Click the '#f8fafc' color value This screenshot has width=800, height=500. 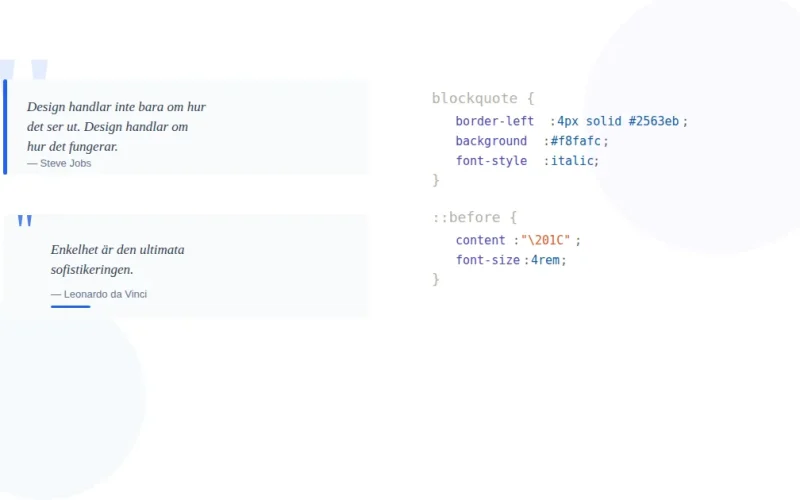click(575, 141)
